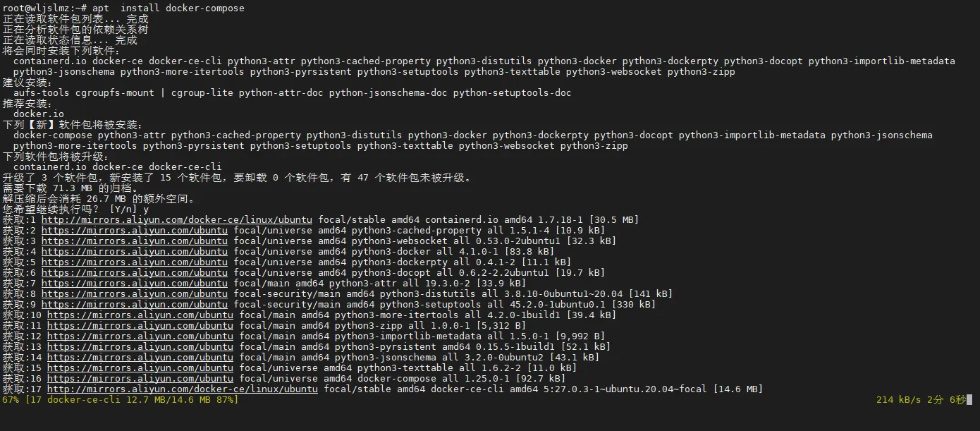Screen dimensions: 980x431
Task: Open the URL on the python3-setuptools line
Action: tap(134, 305)
